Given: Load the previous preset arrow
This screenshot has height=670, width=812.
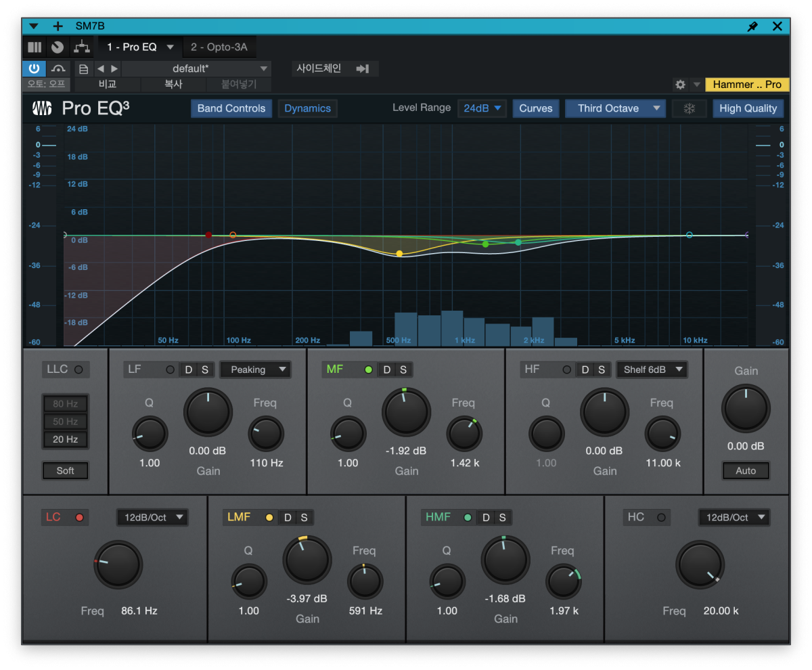Looking at the screenshot, I should 100,68.
